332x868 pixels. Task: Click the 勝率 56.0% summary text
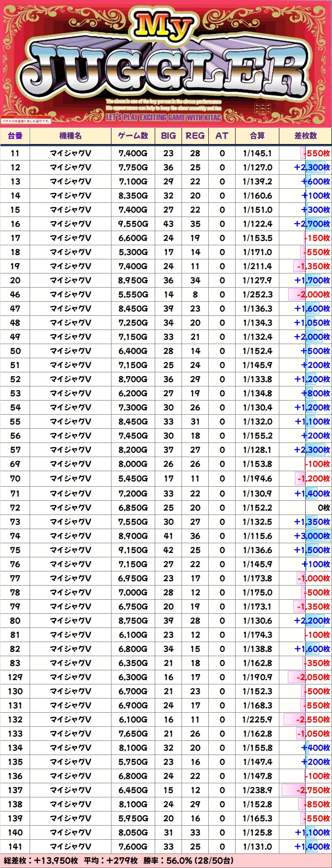click(x=188, y=860)
